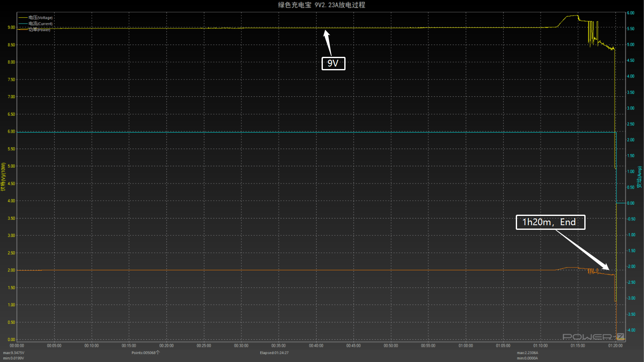644x362 pixels.
Task: Click the max:9.3475V voltage readout
Action: point(14,353)
